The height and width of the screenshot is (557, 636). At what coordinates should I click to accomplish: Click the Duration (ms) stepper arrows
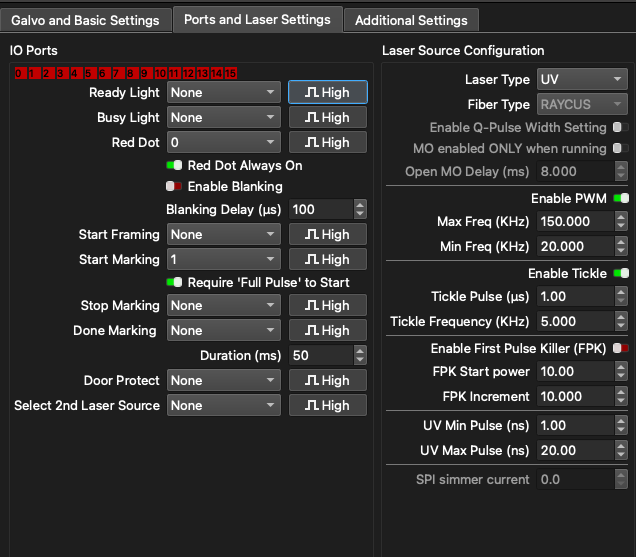[360, 355]
